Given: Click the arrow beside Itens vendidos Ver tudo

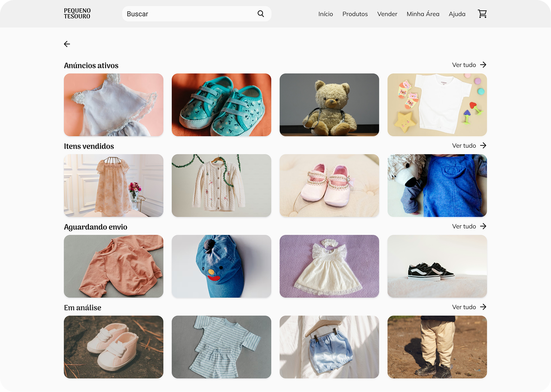Looking at the screenshot, I should click(483, 146).
